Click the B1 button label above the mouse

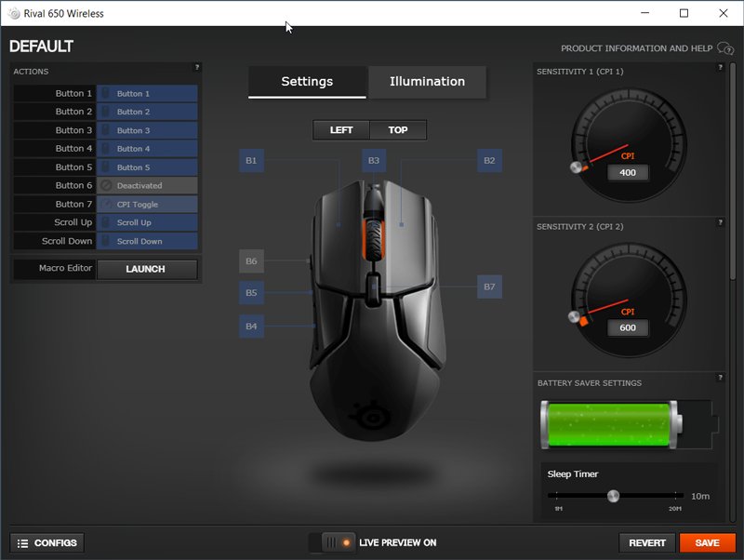click(x=250, y=160)
